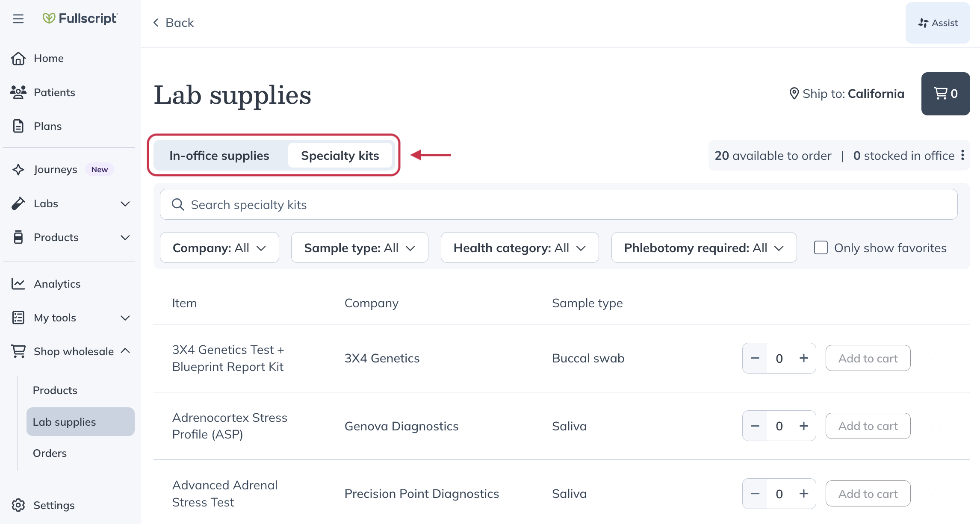
Task: Click the overflow menu next to stocked in office
Action: pyautogui.click(x=962, y=156)
